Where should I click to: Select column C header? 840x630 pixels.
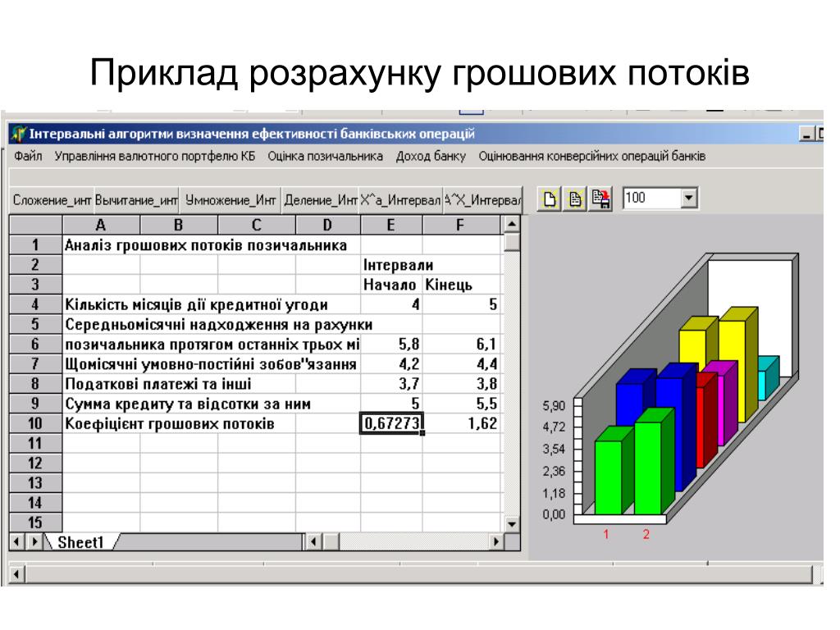[x=257, y=225]
